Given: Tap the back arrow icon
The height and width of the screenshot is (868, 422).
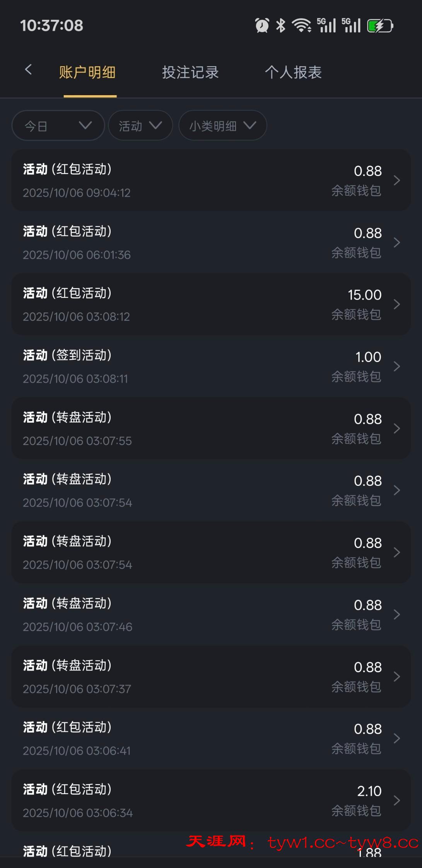Looking at the screenshot, I should (x=28, y=70).
